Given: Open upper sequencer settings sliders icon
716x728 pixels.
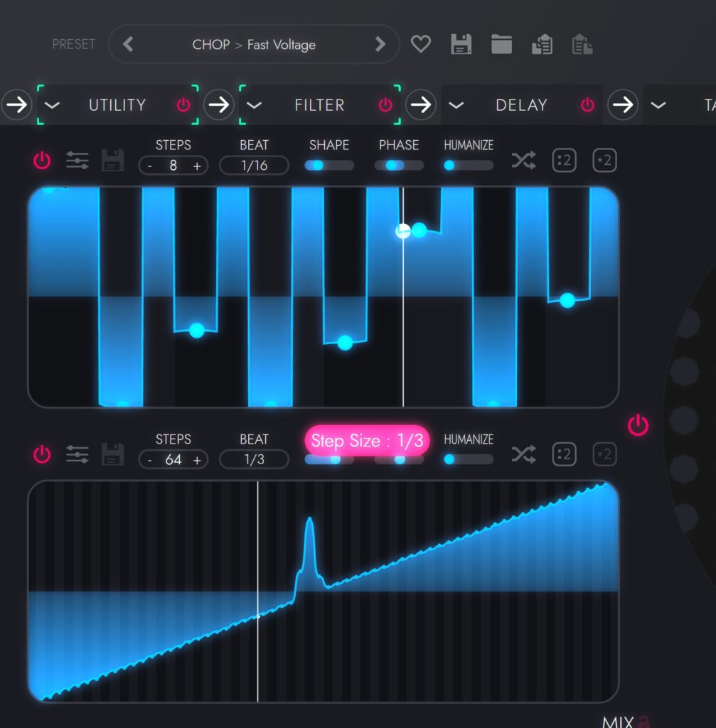Looking at the screenshot, I should tap(77, 161).
